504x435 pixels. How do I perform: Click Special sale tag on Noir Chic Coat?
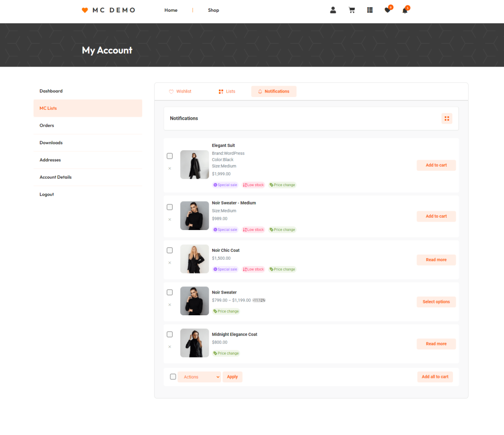(x=225, y=269)
